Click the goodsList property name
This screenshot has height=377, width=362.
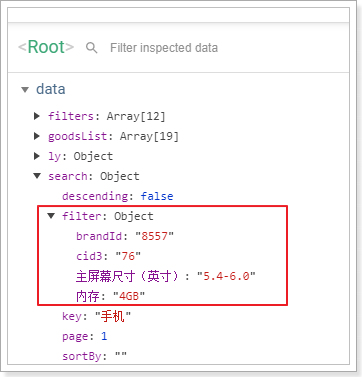click(x=78, y=136)
